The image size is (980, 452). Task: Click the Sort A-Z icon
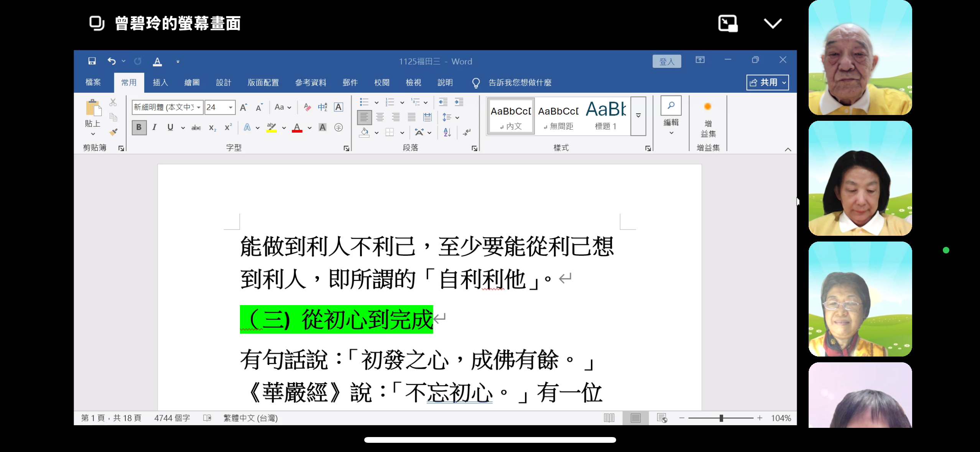447,132
